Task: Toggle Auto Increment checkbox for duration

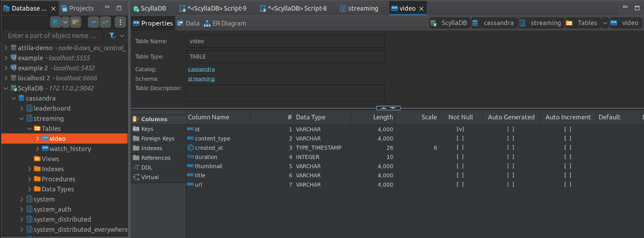Action: coord(568,157)
